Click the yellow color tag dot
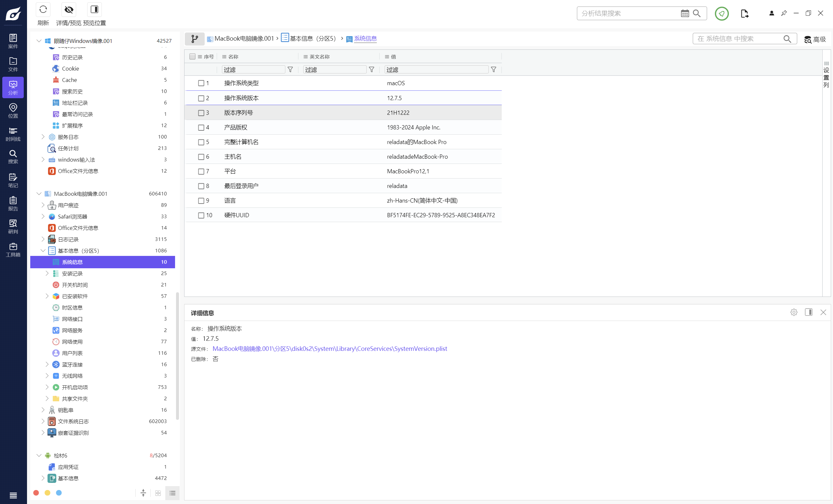833x504 pixels. pos(48,493)
